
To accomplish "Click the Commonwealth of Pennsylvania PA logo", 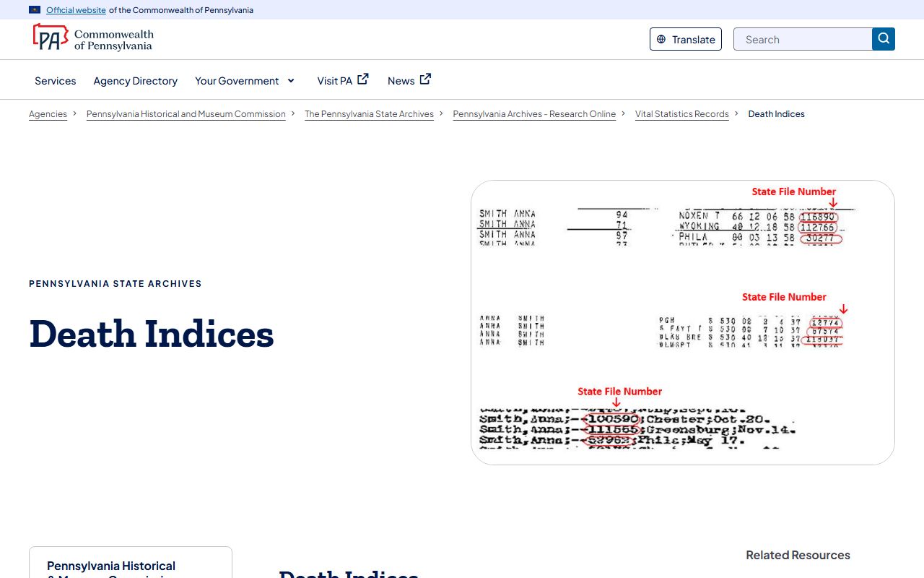I will coord(92,38).
